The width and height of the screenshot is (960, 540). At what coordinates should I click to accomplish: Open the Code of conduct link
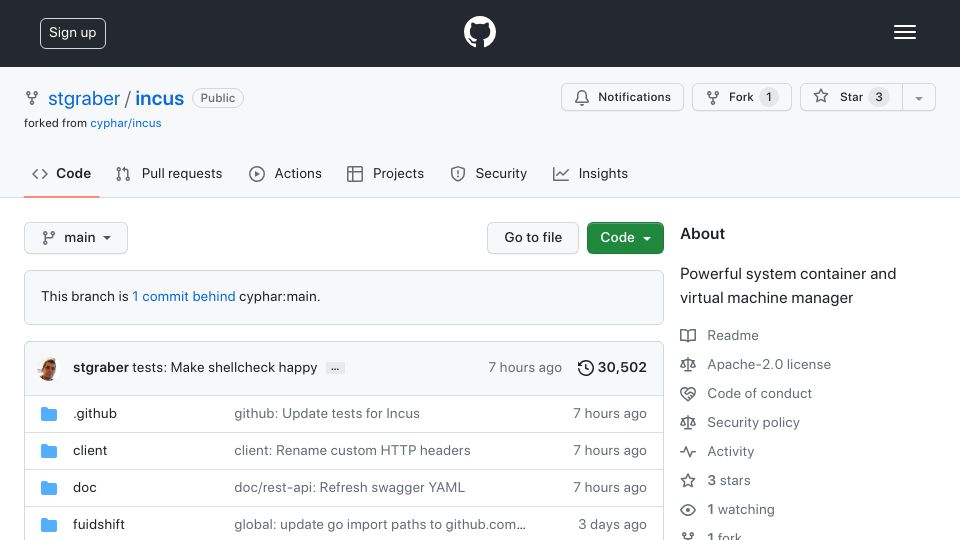[759, 393]
